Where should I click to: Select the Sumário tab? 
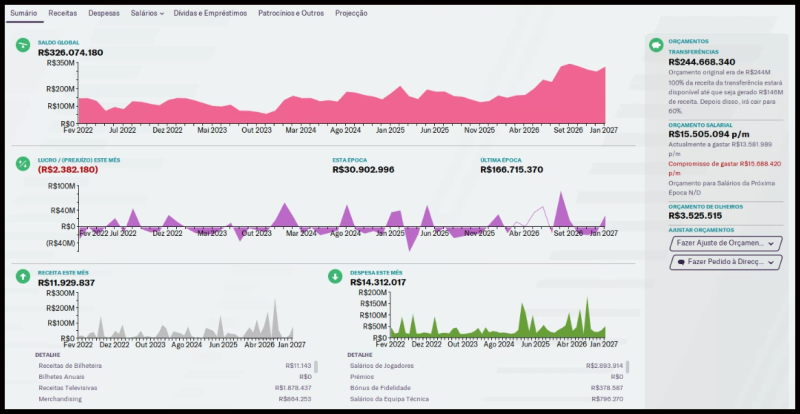click(23, 13)
